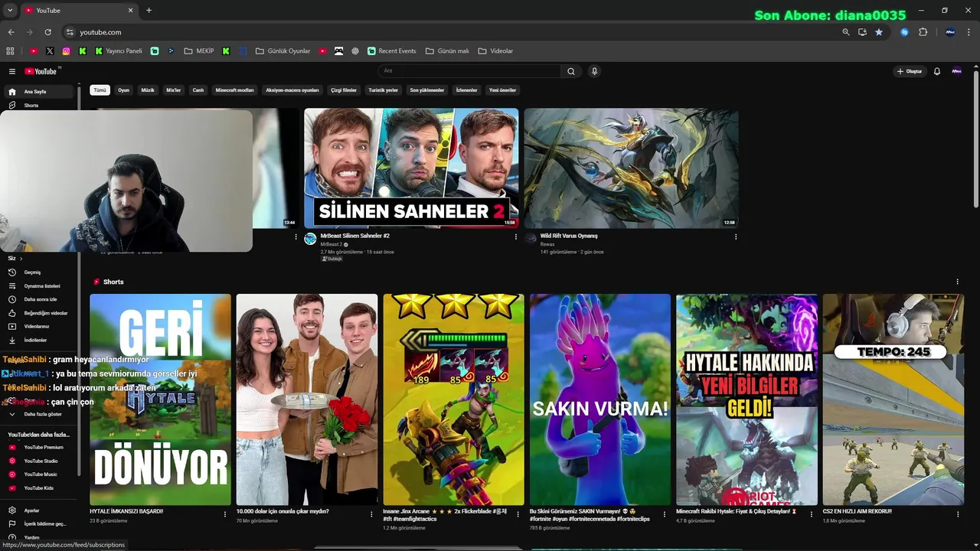Screen dimensions: 980x551
Task: Open Shorts from the sidebar
Action: pyautogui.click(x=41, y=105)
